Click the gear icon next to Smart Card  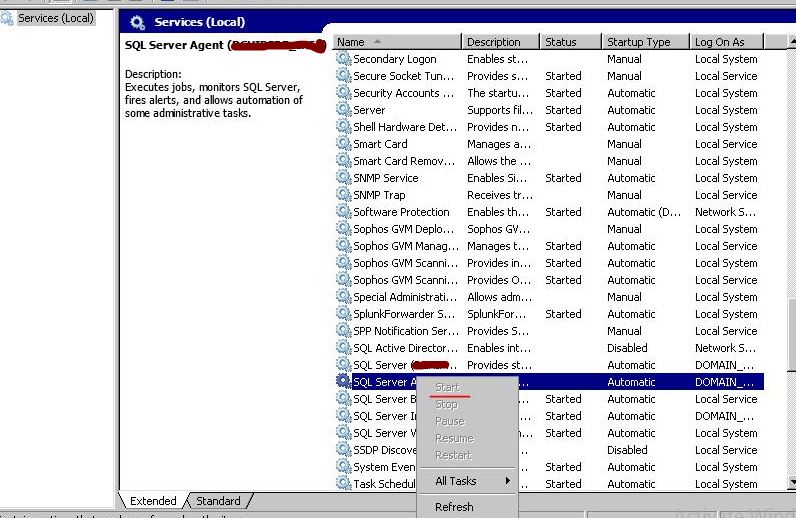(344, 144)
